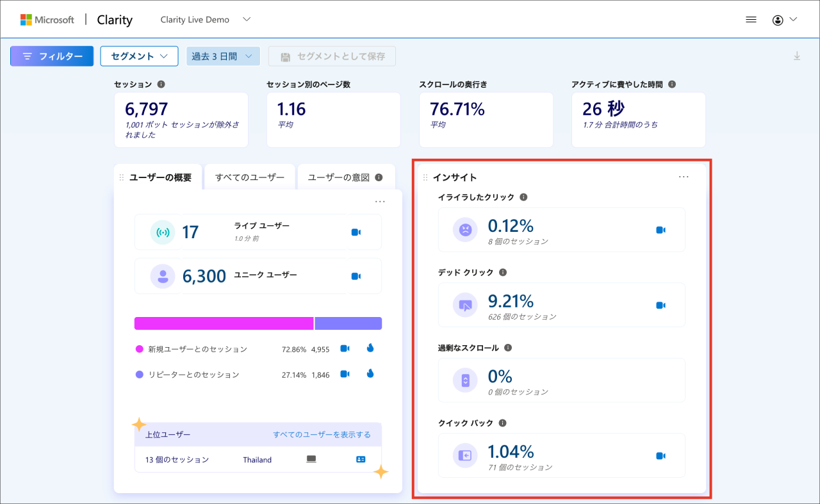This screenshot has width=820, height=504.
Task: View recordings for ライブ ユーザー
Action: [356, 232]
